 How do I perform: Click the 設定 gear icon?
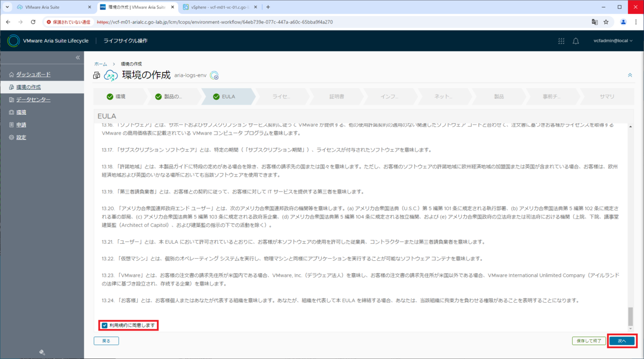click(11, 137)
